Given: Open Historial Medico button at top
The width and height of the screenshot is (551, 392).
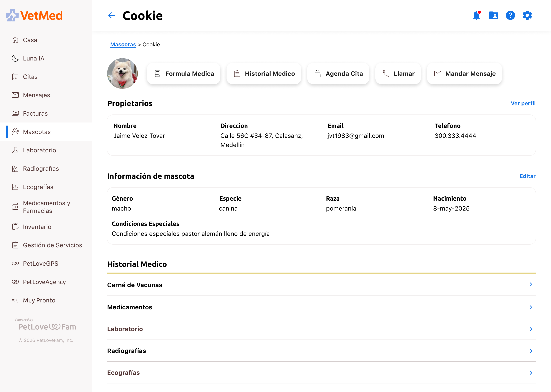Looking at the screenshot, I should point(264,74).
